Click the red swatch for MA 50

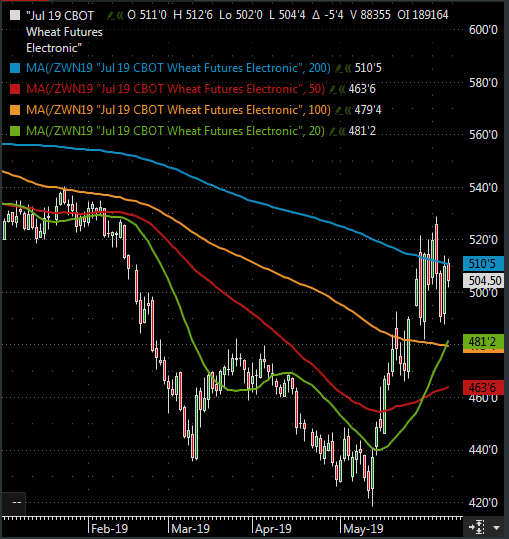click(x=15, y=89)
